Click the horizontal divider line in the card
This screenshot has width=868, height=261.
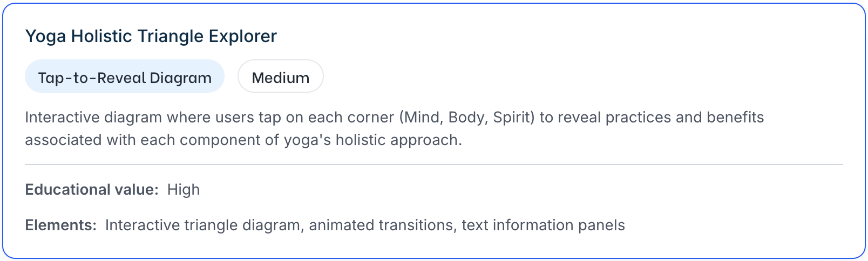433,164
